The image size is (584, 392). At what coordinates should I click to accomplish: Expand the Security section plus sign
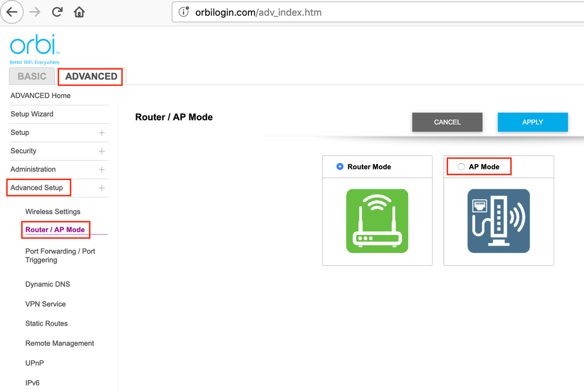coord(102,151)
